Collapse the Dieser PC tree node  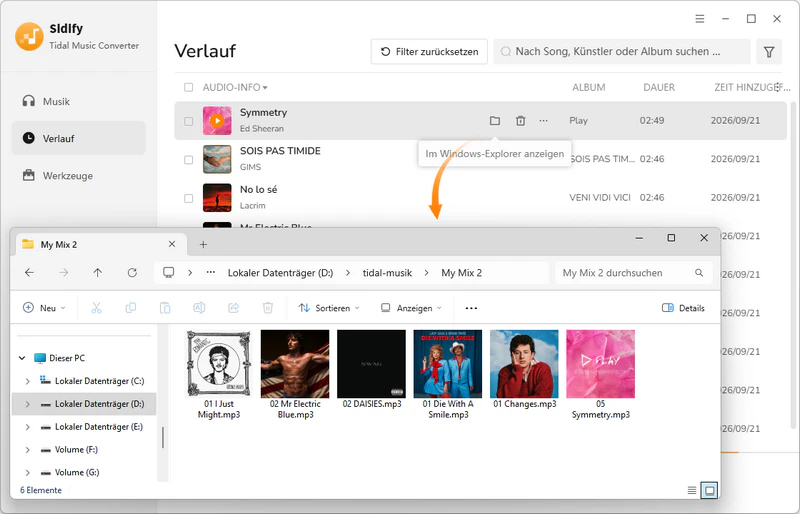22,358
